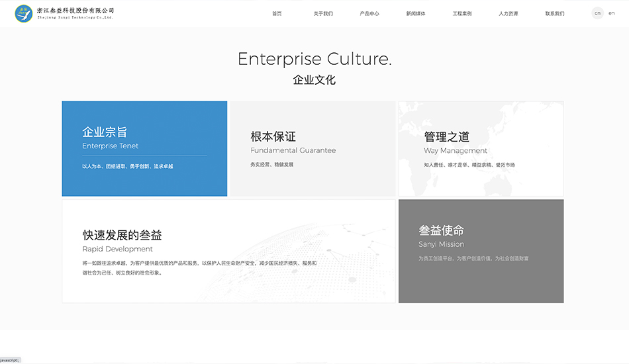Go to the 首页 home page
The image size is (629, 364).
click(x=277, y=13)
